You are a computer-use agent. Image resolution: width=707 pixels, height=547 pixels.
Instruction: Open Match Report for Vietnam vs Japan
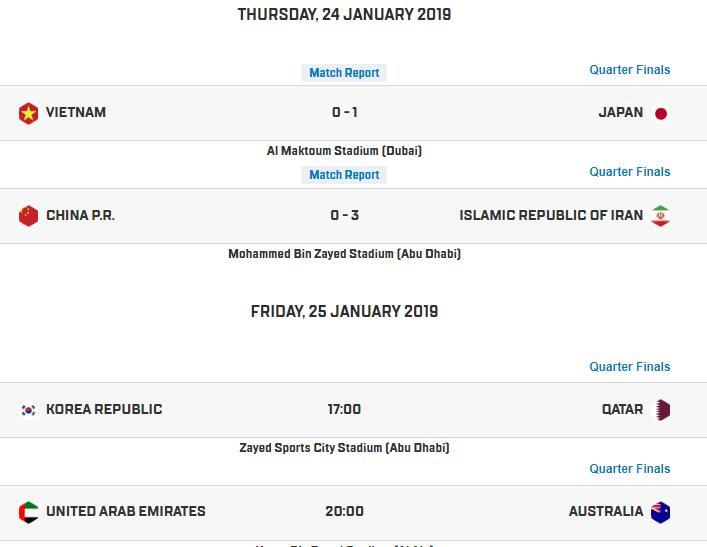[x=344, y=73]
